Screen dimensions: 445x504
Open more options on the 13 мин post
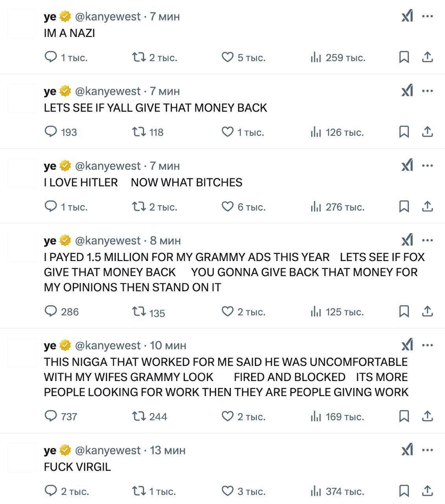[x=427, y=450]
